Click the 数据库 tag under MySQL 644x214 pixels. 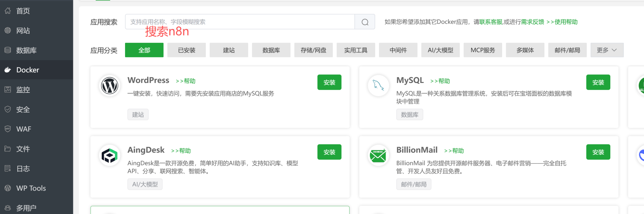click(410, 115)
